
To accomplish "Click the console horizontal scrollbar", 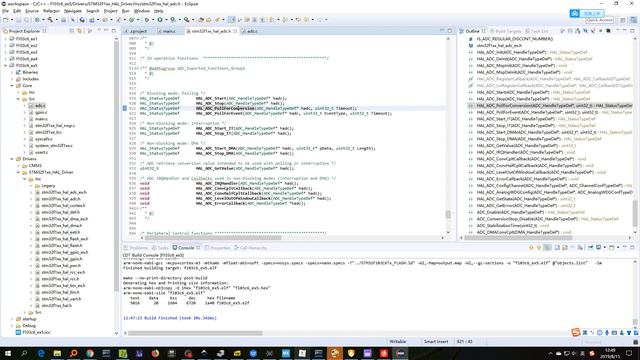I will click(x=195, y=333).
